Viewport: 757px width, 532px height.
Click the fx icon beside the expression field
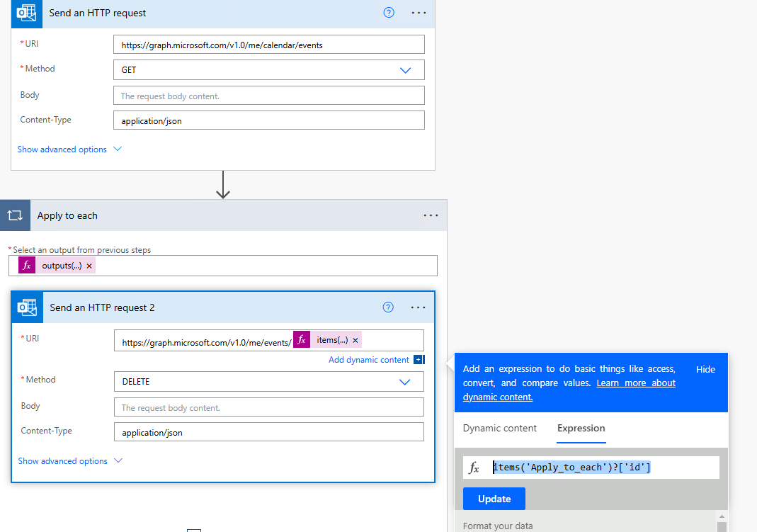pyautogui.click(x=473, y=467)
